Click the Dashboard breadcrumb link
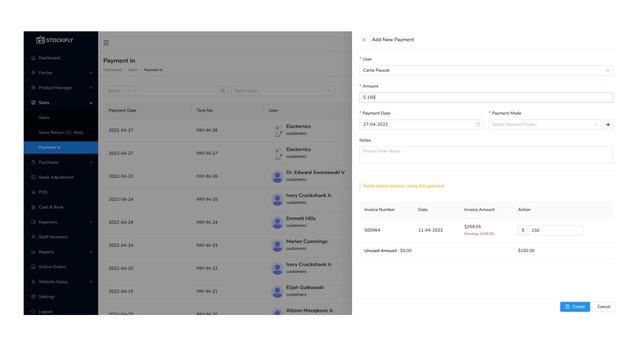This screenshot has height=360, width=640. [112, 70]
